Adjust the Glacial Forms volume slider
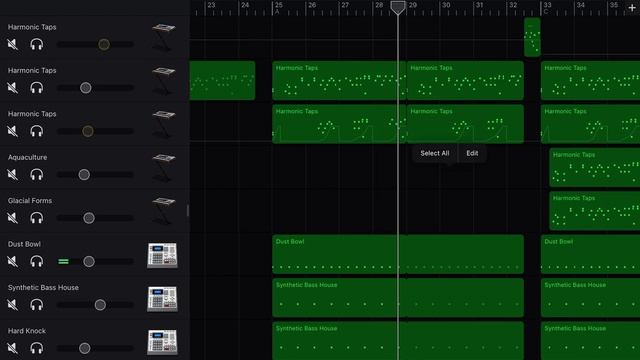The height and width of the screenshot is (360, 640). click(89, 218)
